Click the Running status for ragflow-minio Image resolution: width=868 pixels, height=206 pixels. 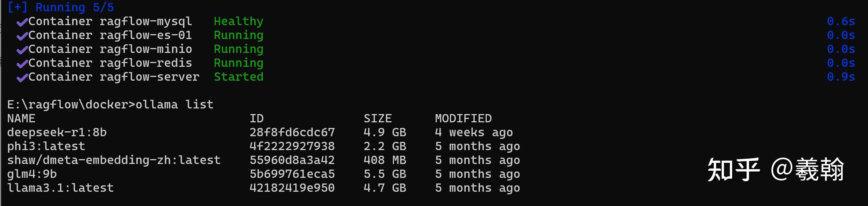point(238,50)
